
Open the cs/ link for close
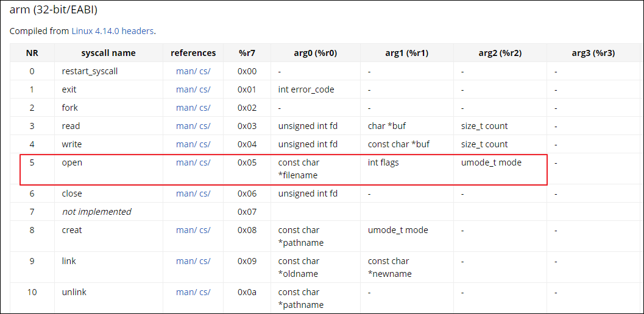point(205,194)
